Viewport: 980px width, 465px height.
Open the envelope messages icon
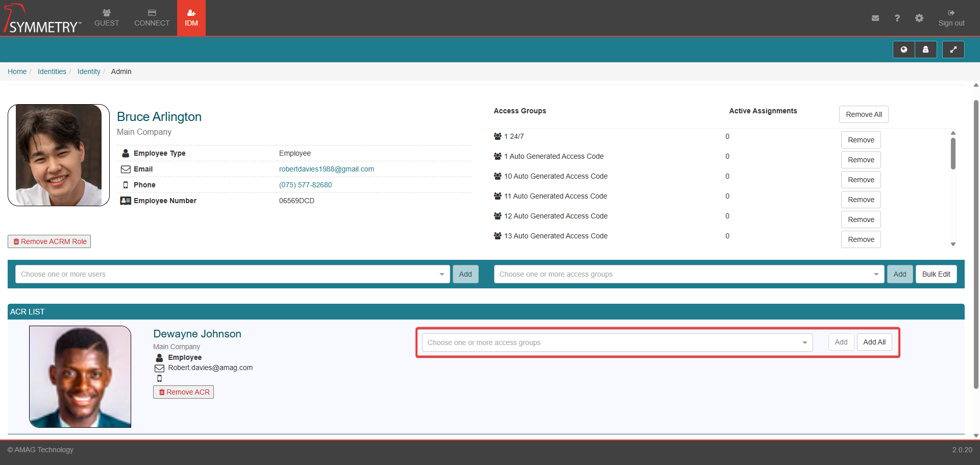pyautogui.click(x=875, y=18)
